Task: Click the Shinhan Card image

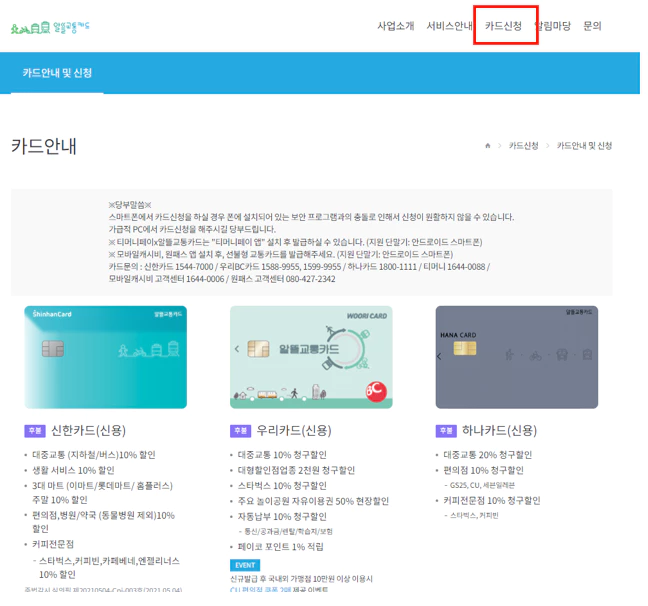Action: (105, 357)
